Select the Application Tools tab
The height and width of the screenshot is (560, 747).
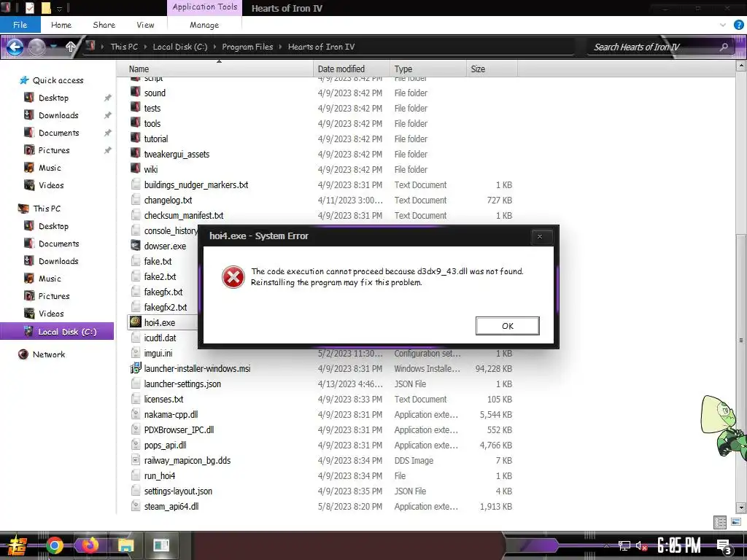[205, 7]
